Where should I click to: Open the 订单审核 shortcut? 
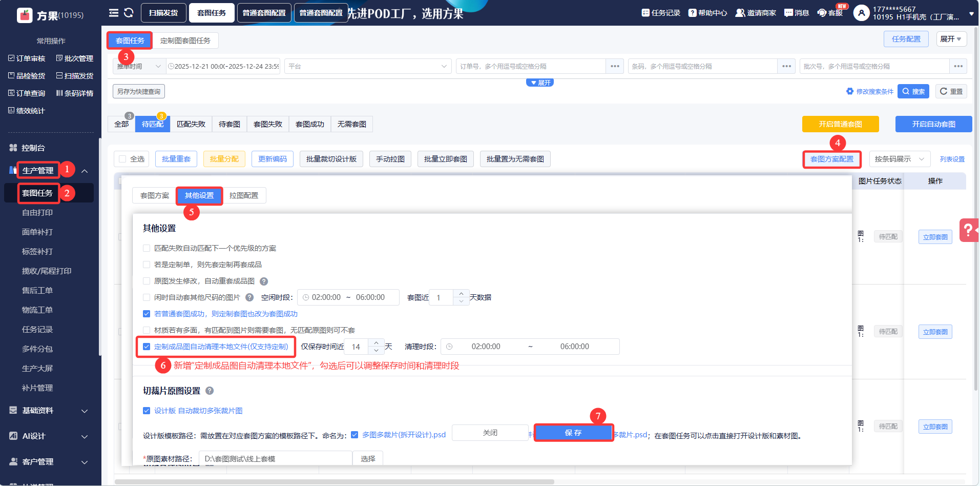tap(27, 58)
